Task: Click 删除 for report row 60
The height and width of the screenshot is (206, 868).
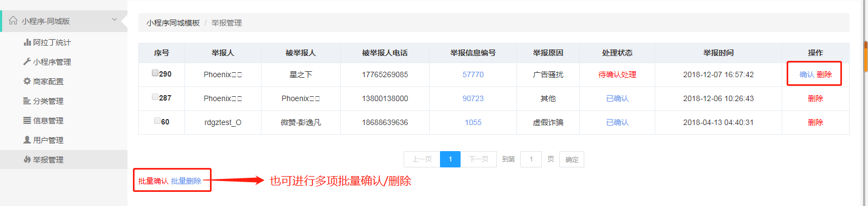Action: [815, 122]
